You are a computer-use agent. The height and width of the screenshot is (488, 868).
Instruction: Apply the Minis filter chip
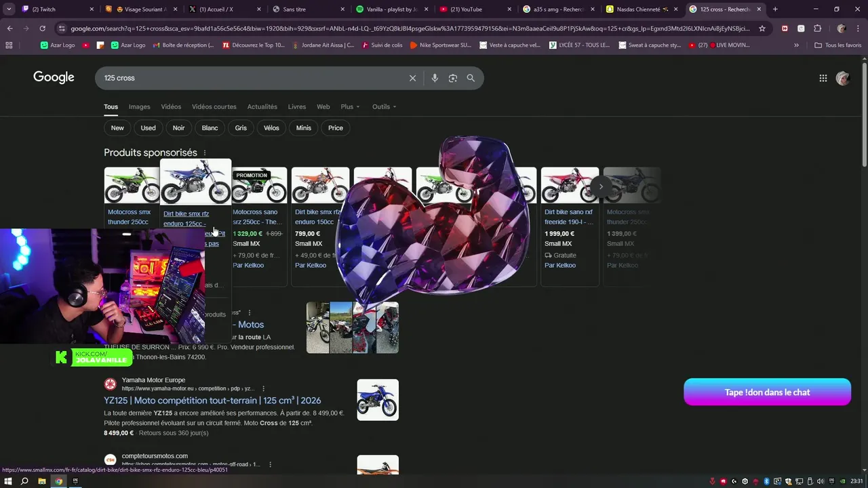tap(304, 128)
